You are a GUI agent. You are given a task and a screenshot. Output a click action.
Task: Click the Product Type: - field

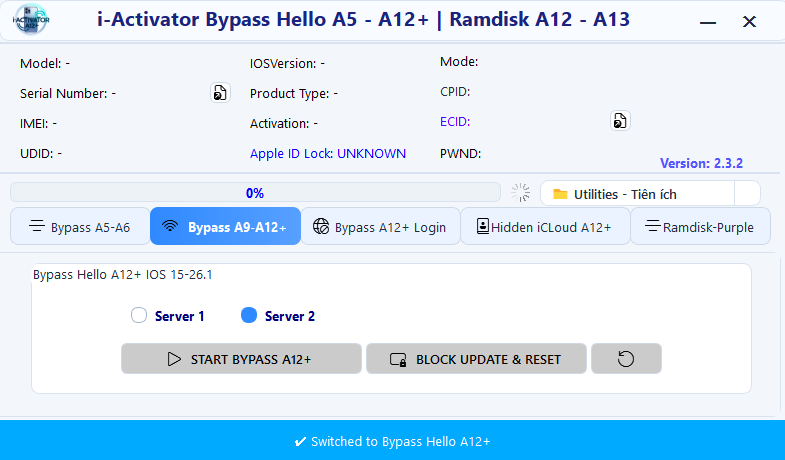click(x=294, y=94)
